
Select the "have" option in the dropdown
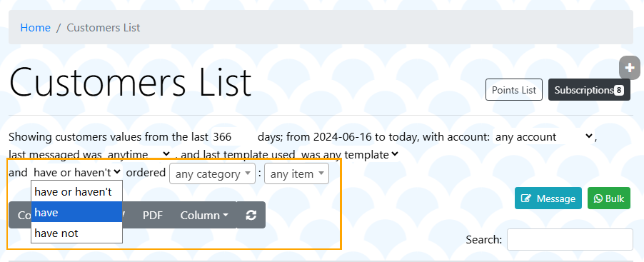77,212
